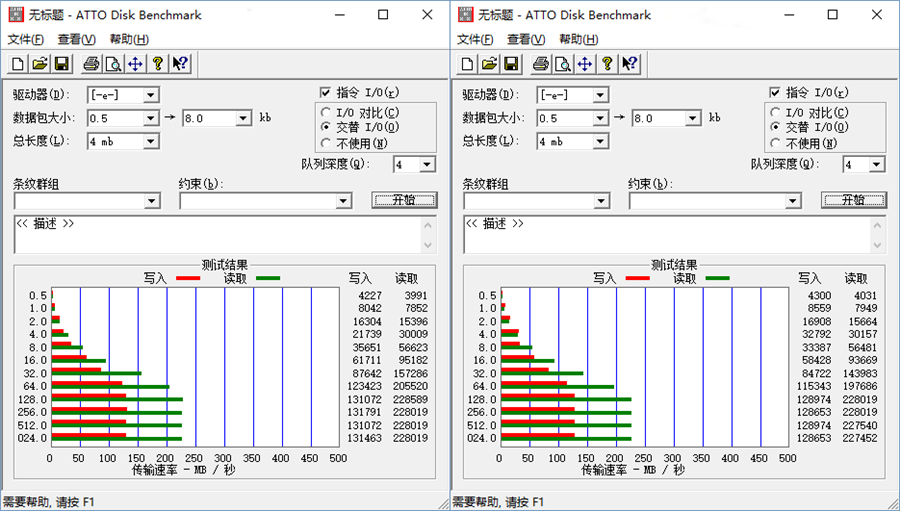Screen dimensions: 900x511
Task: Select I/O 对比 radio button in right window
Action: tap(776, 112)
